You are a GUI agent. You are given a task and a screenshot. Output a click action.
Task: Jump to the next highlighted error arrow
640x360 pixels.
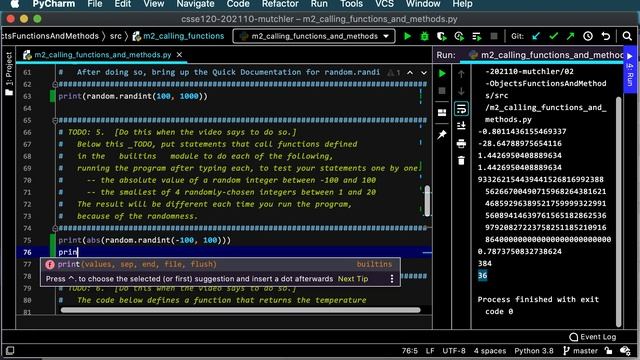coord(424,73)
